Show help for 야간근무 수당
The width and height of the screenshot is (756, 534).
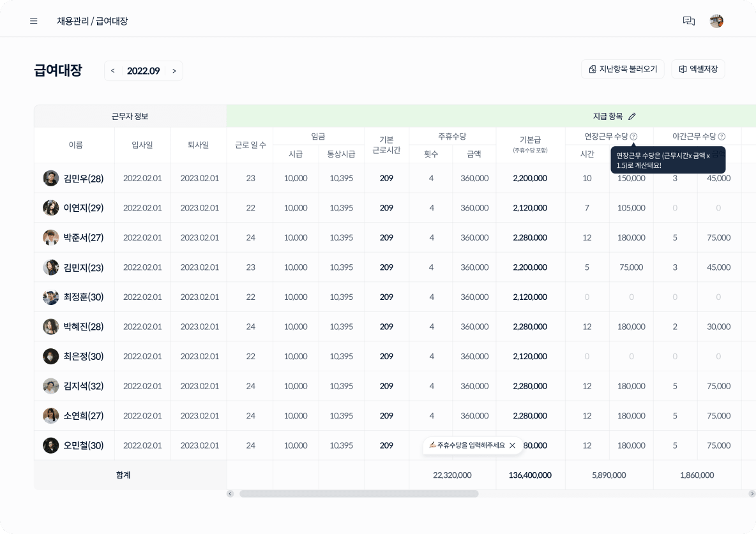tap(722, 137)
